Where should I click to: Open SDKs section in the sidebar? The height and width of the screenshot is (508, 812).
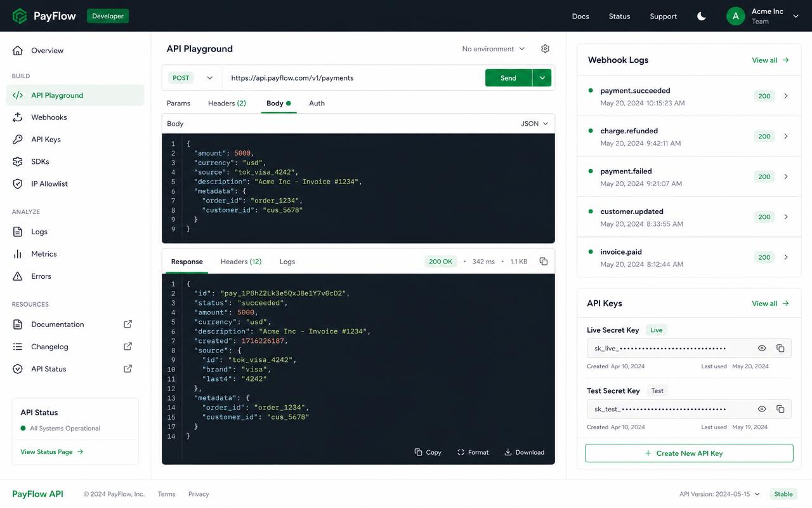point(75,162)
